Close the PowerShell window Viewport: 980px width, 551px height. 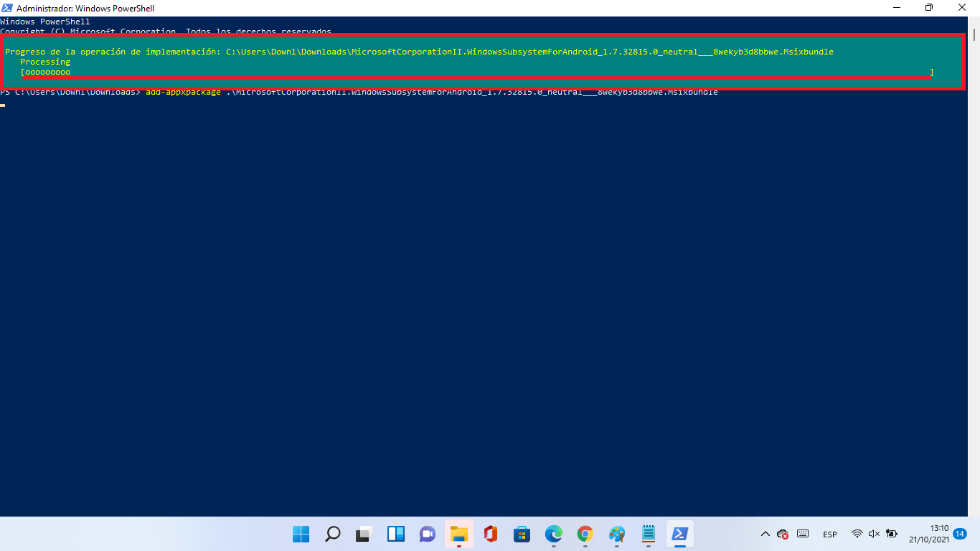tap(962, 8)
